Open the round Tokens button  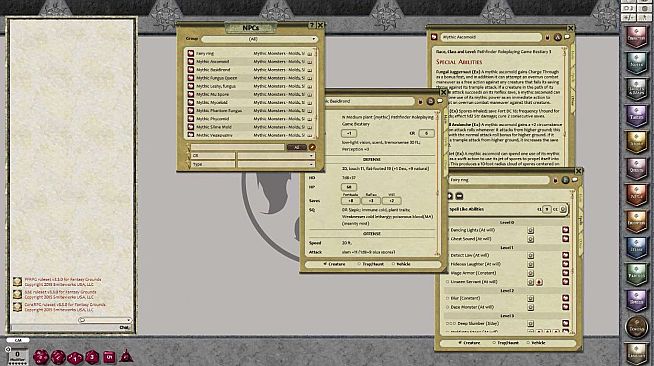[636, 327]
